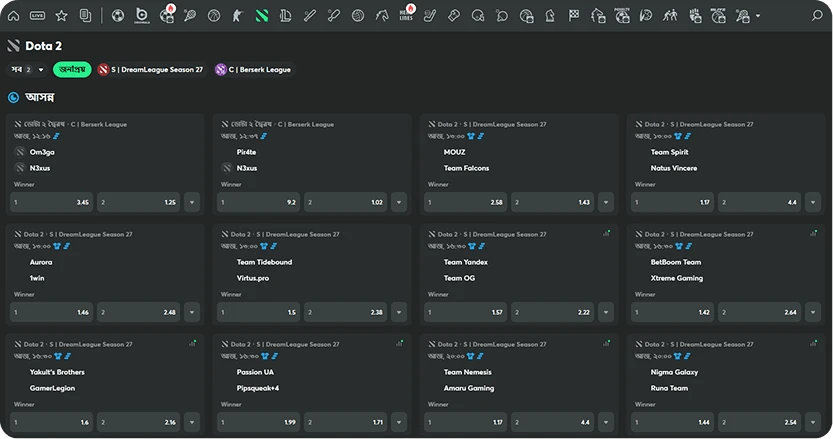833x439 pixels.
Task: Open the LIVE matches section
Action: coord(38,16)
